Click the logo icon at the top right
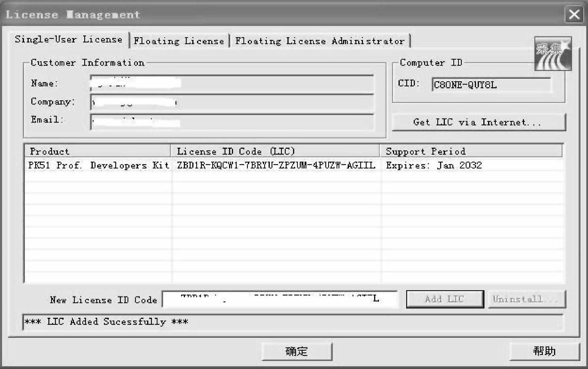Image resolution: width=588 pixels, height=369 pixels. [553, 54]
